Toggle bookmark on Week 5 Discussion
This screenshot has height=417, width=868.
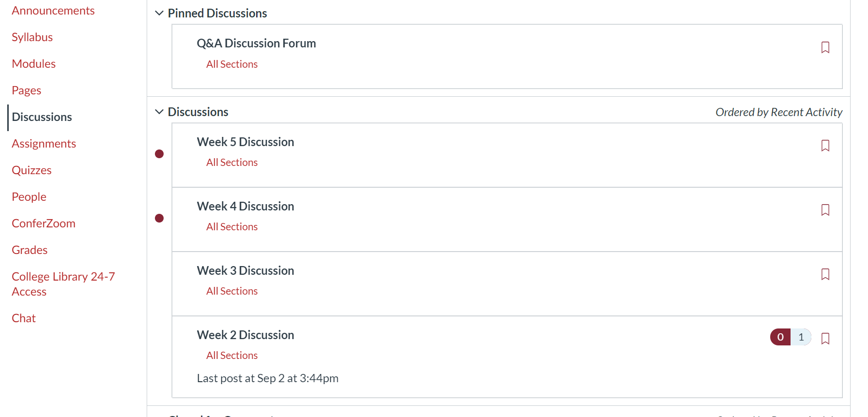point(825,146)
